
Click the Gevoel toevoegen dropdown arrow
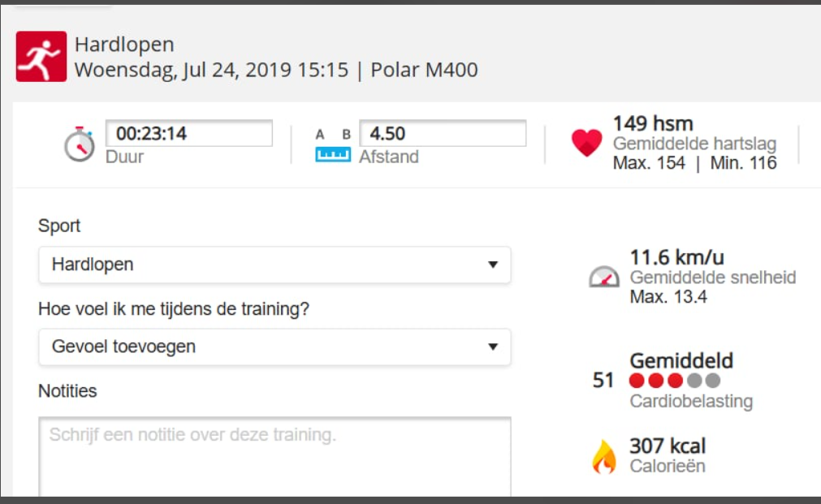coord(492,347)
